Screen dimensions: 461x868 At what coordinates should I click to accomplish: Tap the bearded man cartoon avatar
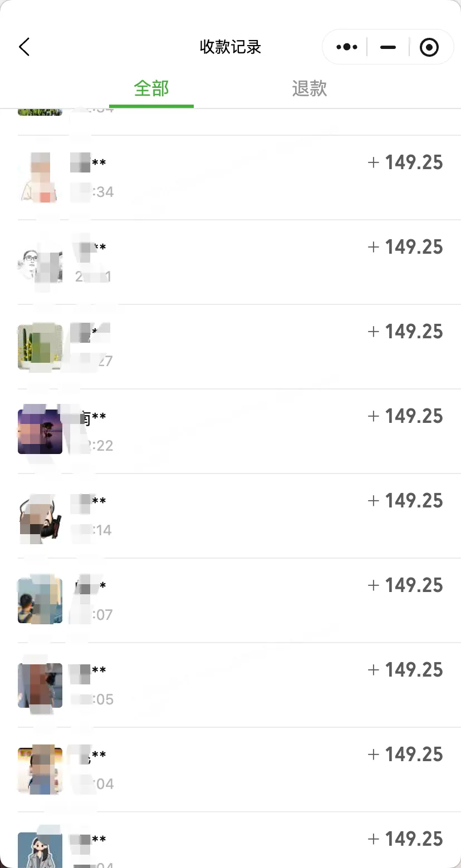pyautogui.click(x=40, y=516)
